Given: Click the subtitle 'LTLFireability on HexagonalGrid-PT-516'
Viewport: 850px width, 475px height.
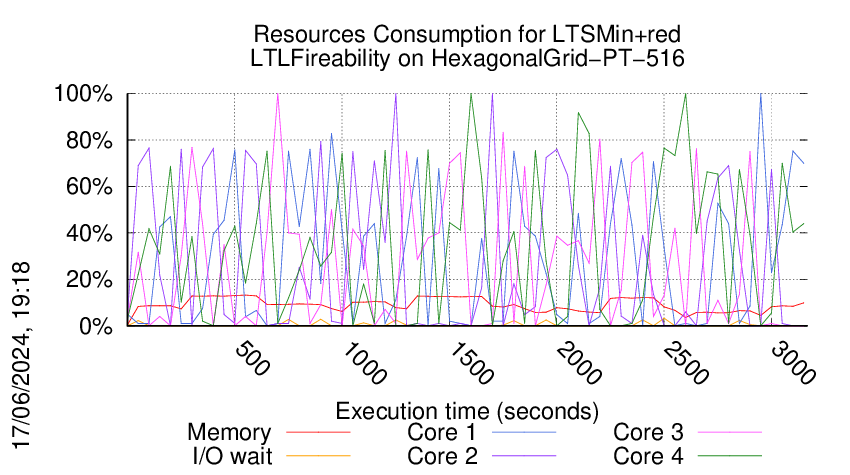Looking at the screenshot, I should tap(467, 58).
